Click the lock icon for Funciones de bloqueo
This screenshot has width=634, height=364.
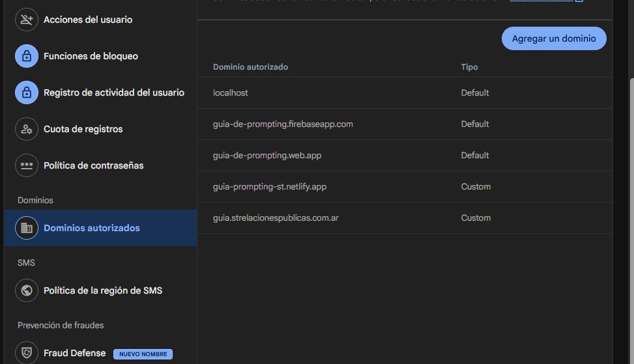coord(27,56)
